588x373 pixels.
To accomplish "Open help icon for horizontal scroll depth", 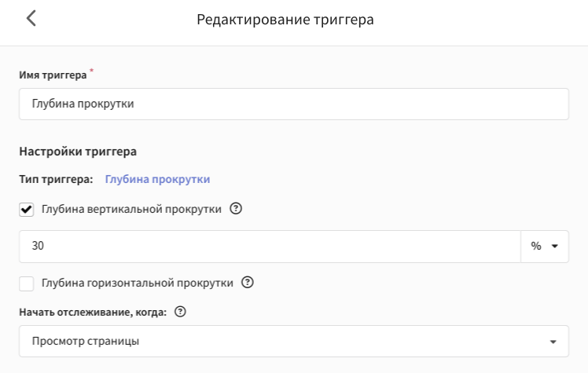I will 248,282.
